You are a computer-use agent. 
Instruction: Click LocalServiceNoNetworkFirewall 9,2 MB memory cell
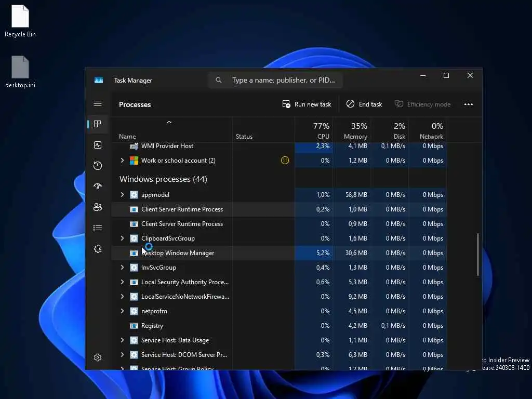point(352,297)
